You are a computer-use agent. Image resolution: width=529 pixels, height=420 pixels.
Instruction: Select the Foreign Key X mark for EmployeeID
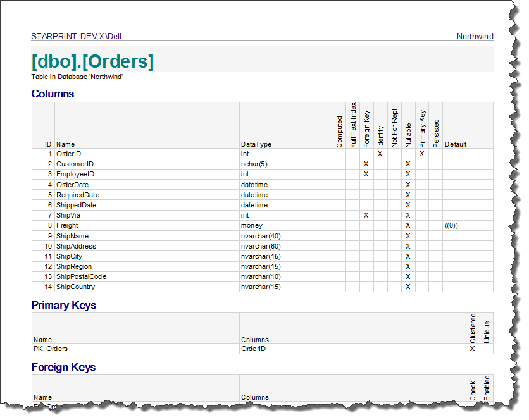366,174
